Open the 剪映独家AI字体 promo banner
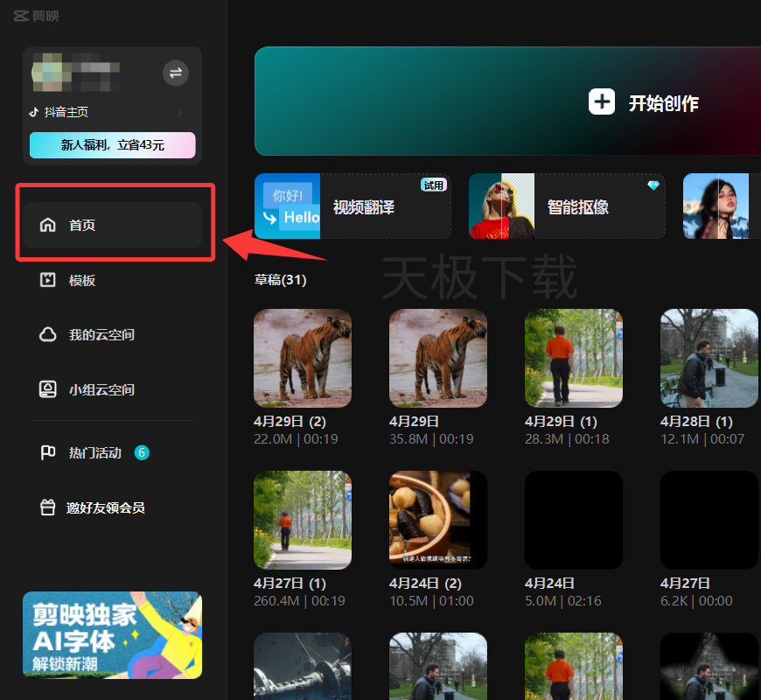The width and height of the screenshot is (761, 700). click(113, 635)
